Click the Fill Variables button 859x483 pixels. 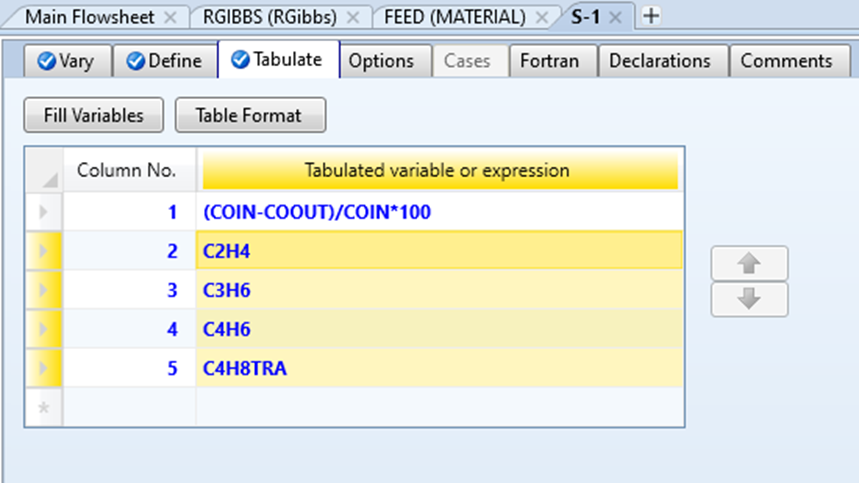click(x=94, y=116)
